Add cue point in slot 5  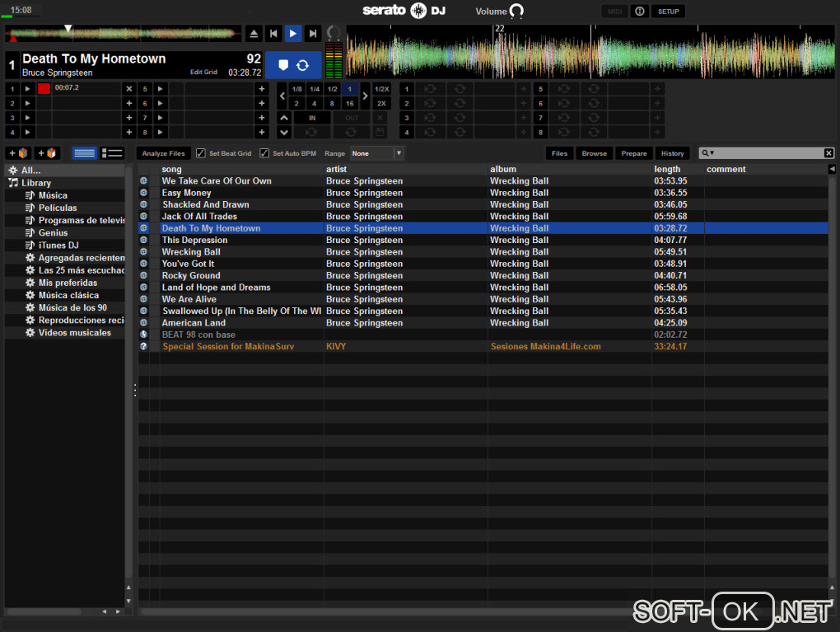click(x=261, y=89)
